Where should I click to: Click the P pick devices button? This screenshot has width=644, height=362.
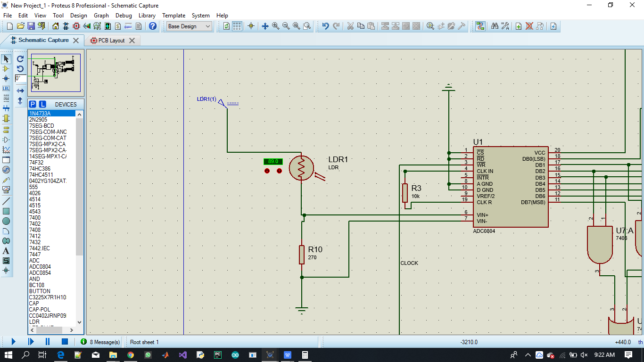(33, 104)
